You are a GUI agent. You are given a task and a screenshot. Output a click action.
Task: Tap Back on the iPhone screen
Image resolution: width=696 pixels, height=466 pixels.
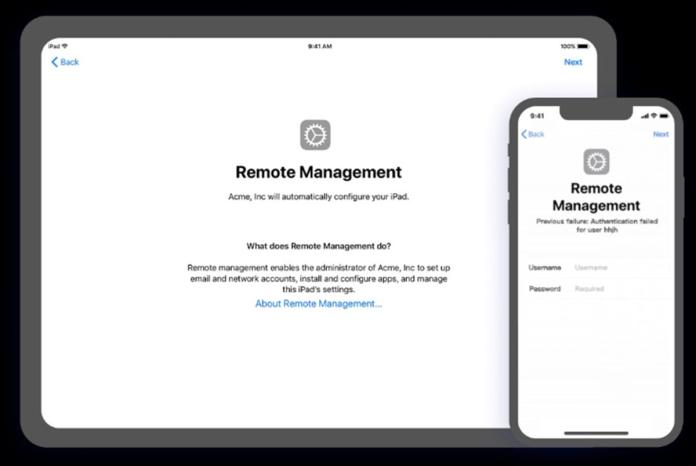point(533,134)
